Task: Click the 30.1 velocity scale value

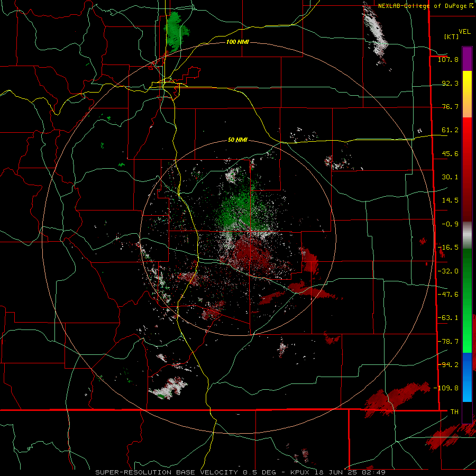Action: click(x=450, y=177)
